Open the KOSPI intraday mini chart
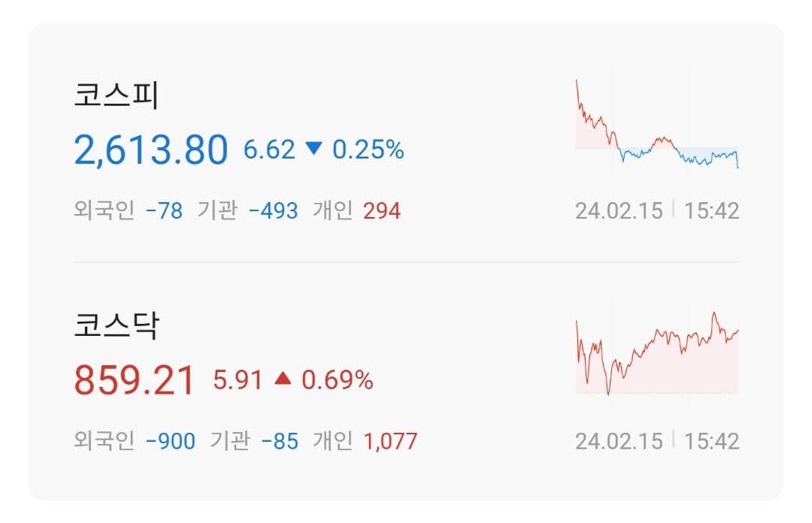Image resolution: width=812 pixels, height=523 pixels. click(x=657, y=124)
